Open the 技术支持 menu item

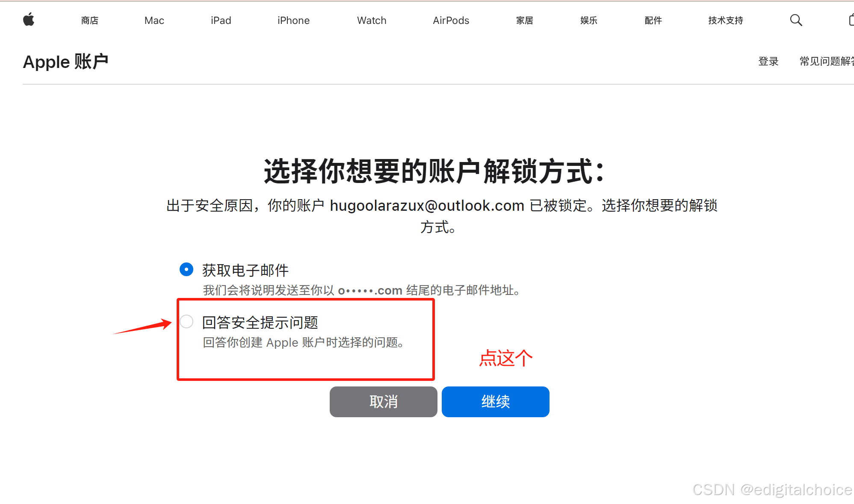tap(726, 21)
